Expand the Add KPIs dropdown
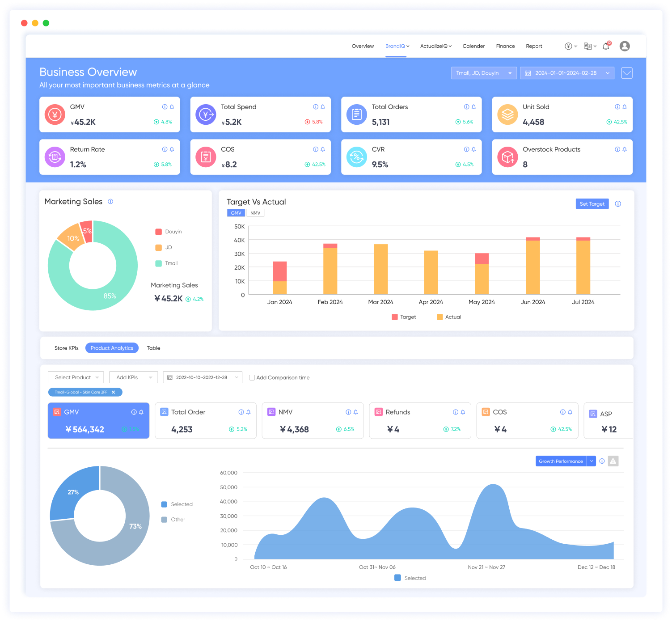 tap(133, 377)
